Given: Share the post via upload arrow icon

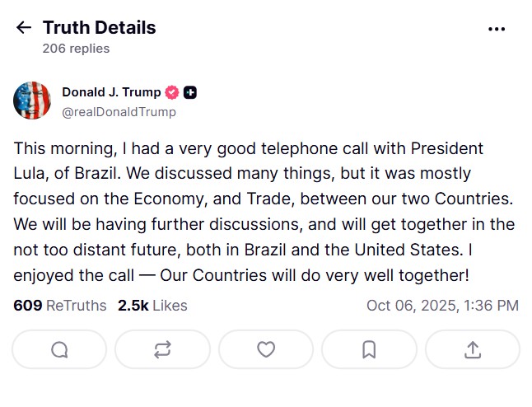Looking at the screenshot, I should point(472,349).
